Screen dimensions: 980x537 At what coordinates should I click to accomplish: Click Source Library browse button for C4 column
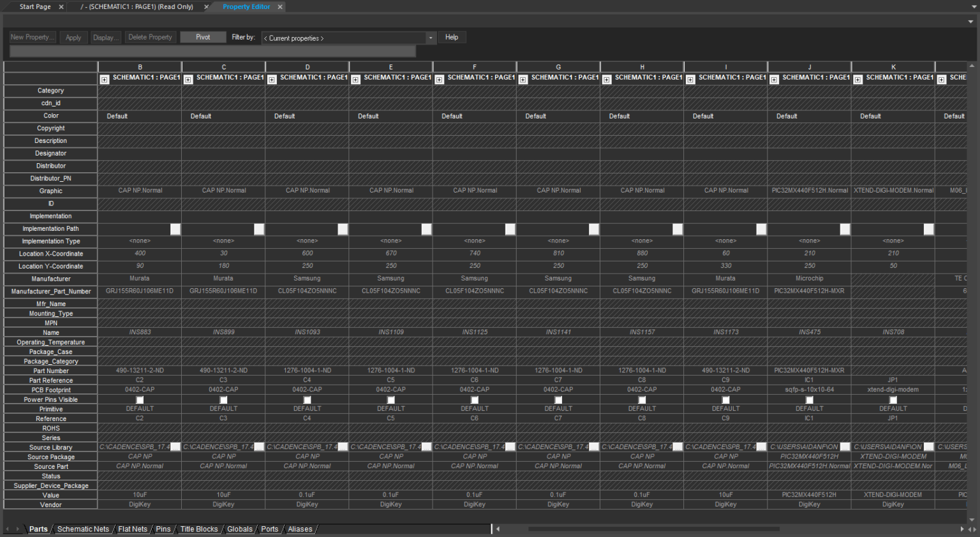coord(343,447)
